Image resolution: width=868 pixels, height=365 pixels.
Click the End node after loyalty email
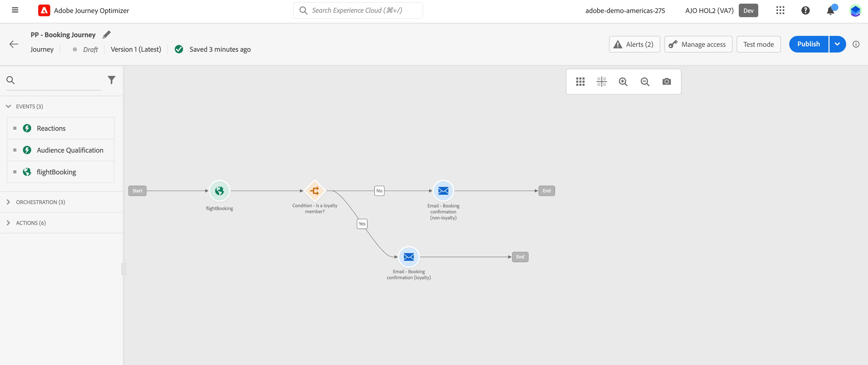[520, 257]
